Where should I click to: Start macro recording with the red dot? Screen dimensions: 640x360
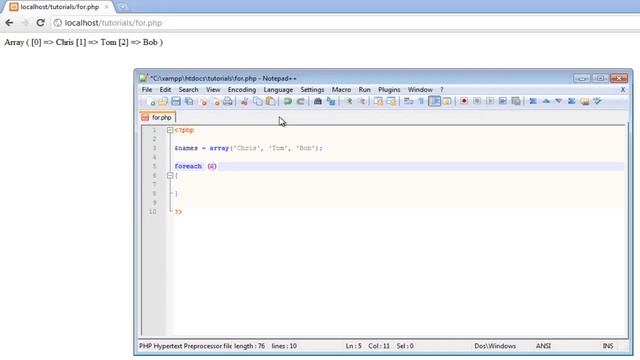click(x=464, y=101)
